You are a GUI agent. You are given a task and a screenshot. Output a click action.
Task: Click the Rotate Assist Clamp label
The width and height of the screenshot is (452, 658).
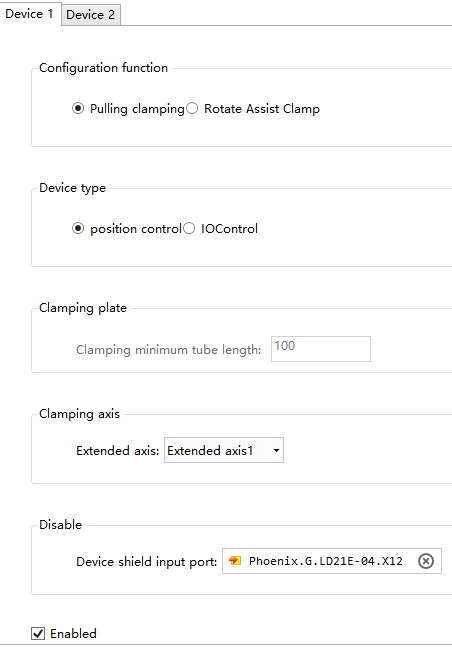pos(262,109)
